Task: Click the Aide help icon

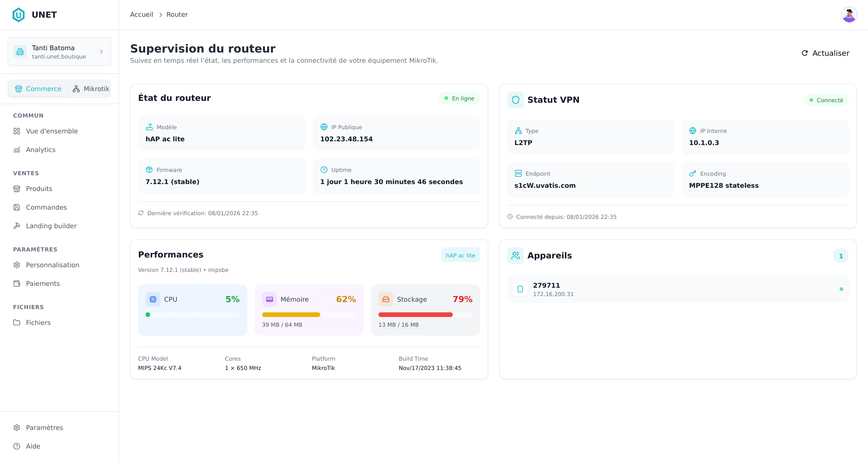Action: (x=17, y=446)
